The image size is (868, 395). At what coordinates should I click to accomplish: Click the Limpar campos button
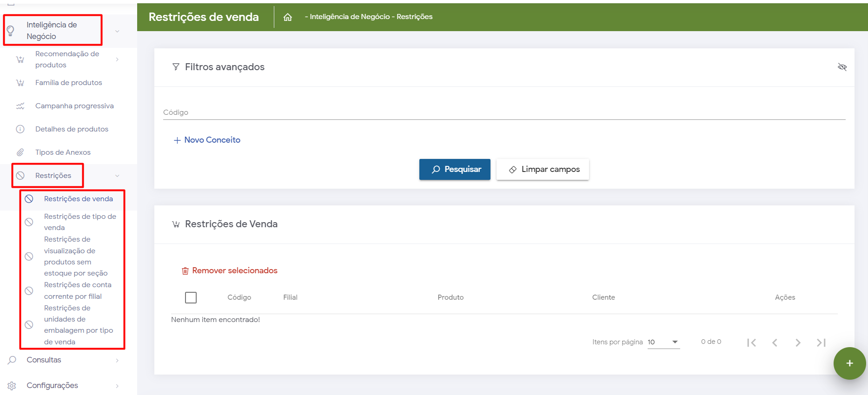(543, 169)
